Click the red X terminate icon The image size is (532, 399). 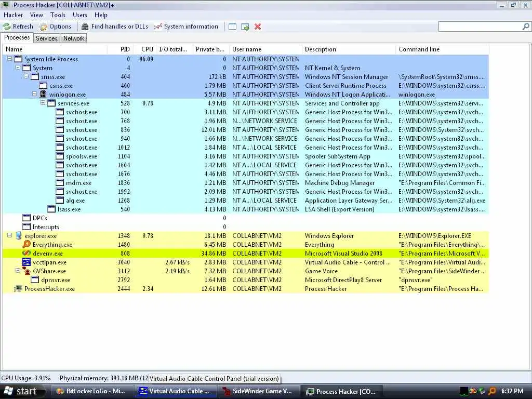click(258, 26)
